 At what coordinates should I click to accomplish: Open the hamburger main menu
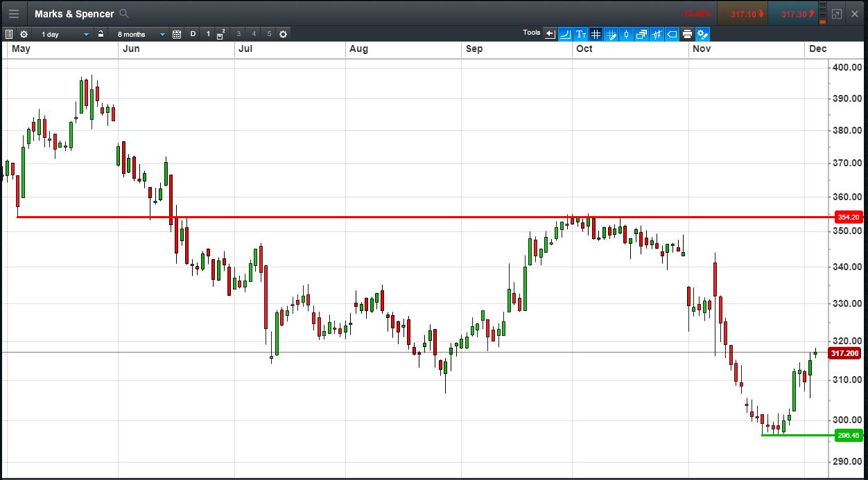click(14, 14)
